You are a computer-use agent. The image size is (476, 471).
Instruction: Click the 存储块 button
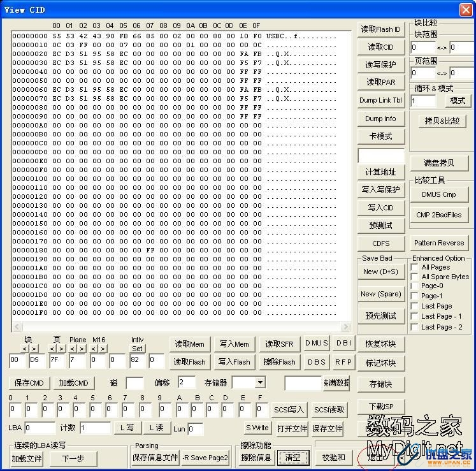click(x=381, y=384)
